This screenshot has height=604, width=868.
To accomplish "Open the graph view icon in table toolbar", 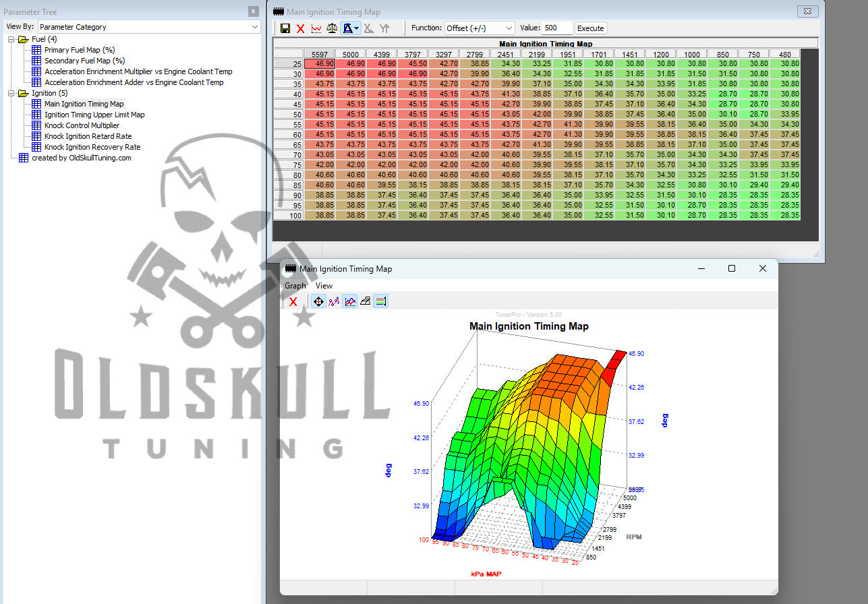I will pyautogui.click(x=316, y=28).
